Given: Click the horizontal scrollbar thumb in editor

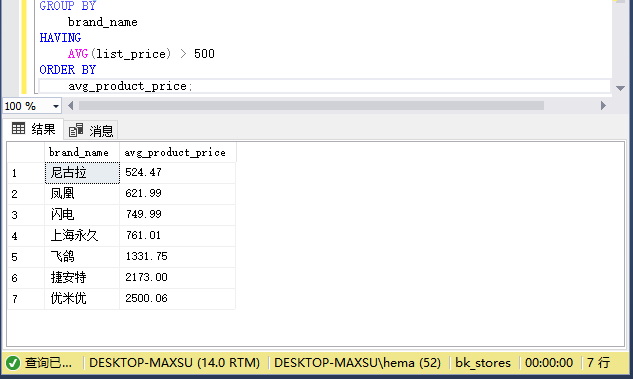Looking at the screenshot, I should (x=311, y=106).
